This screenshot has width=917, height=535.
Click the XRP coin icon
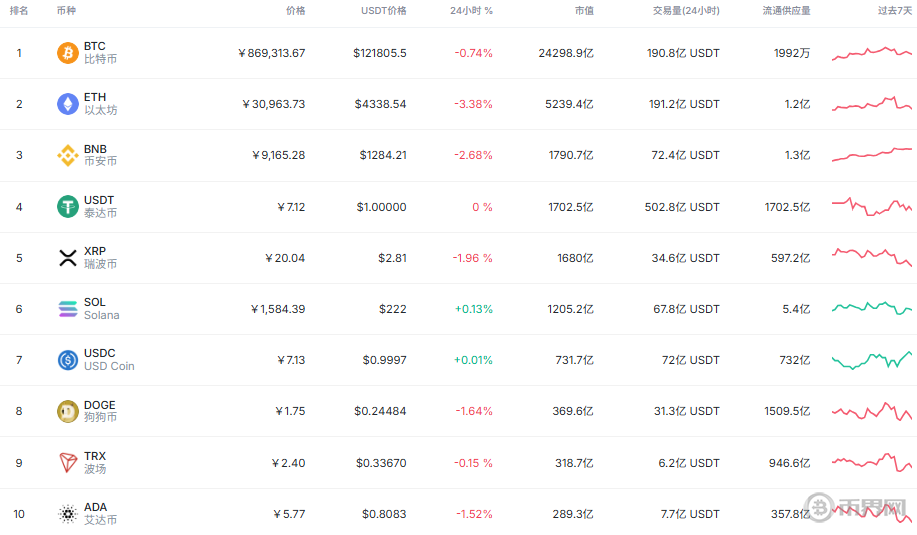pyautogui.click(x=68, y=258)
